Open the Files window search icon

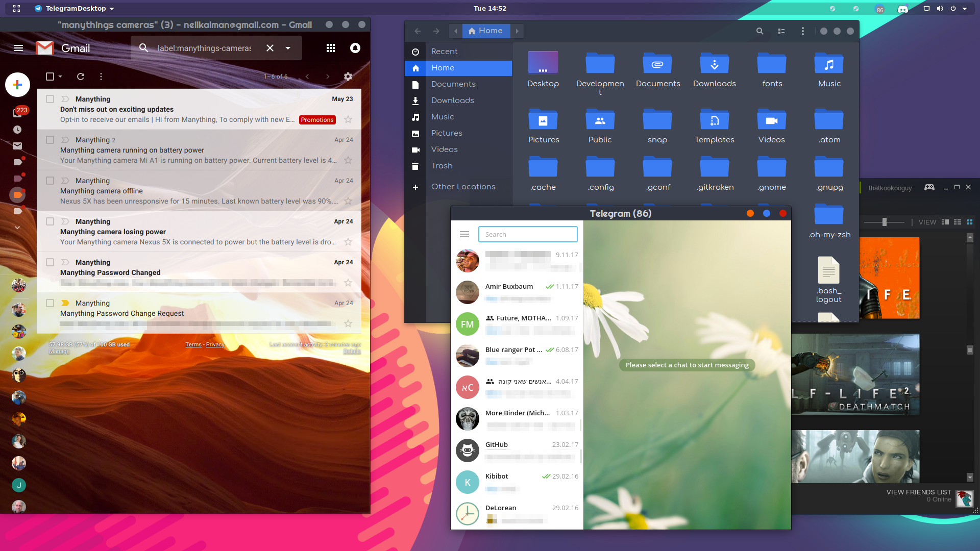coord(760,31)
